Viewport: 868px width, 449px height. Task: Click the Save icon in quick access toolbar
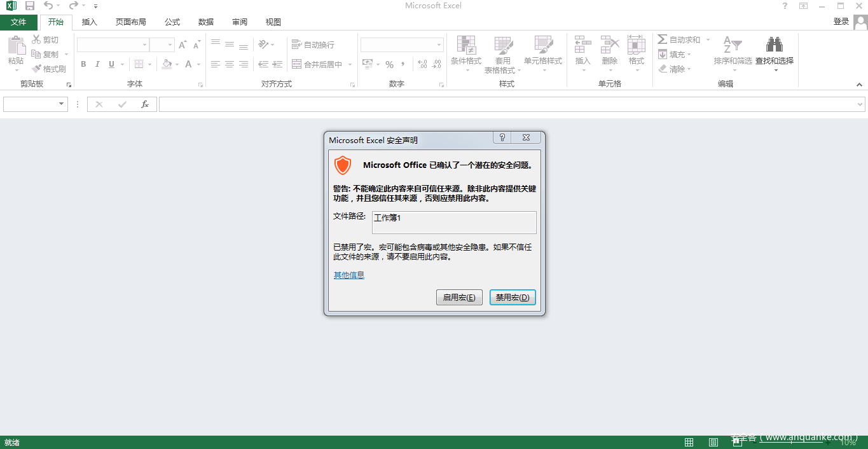click(29, 6)
